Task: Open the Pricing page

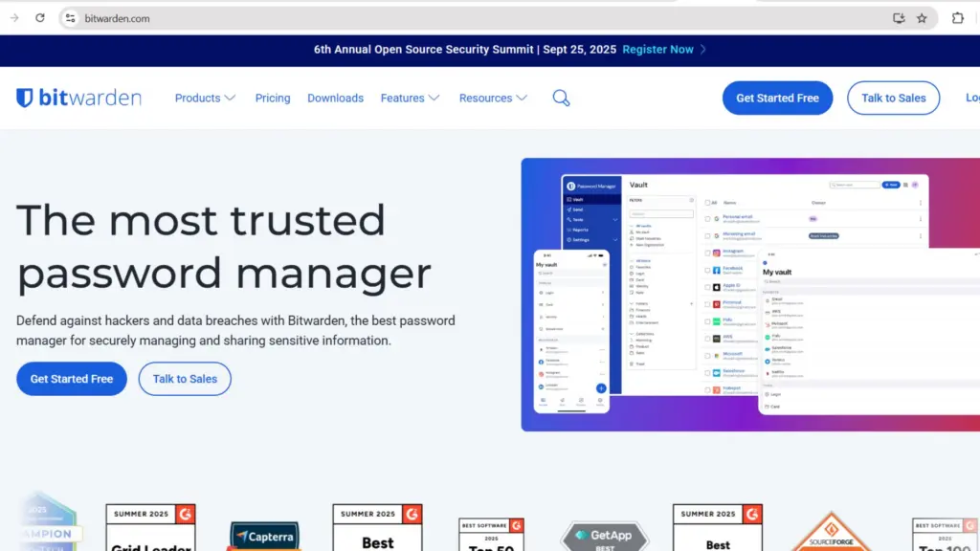Action: (273, 99)
